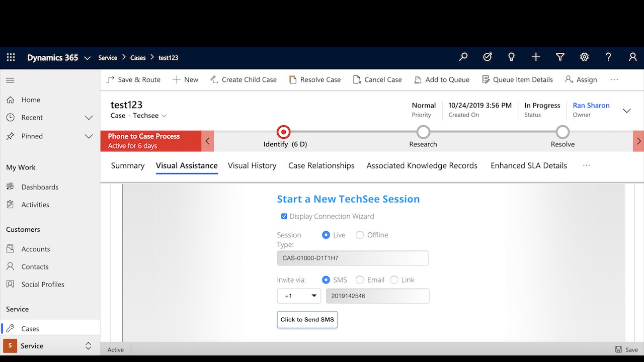Select the Visual Assistance tab
Viewport: 644px width, 362px height.
(x=187, y=165)
